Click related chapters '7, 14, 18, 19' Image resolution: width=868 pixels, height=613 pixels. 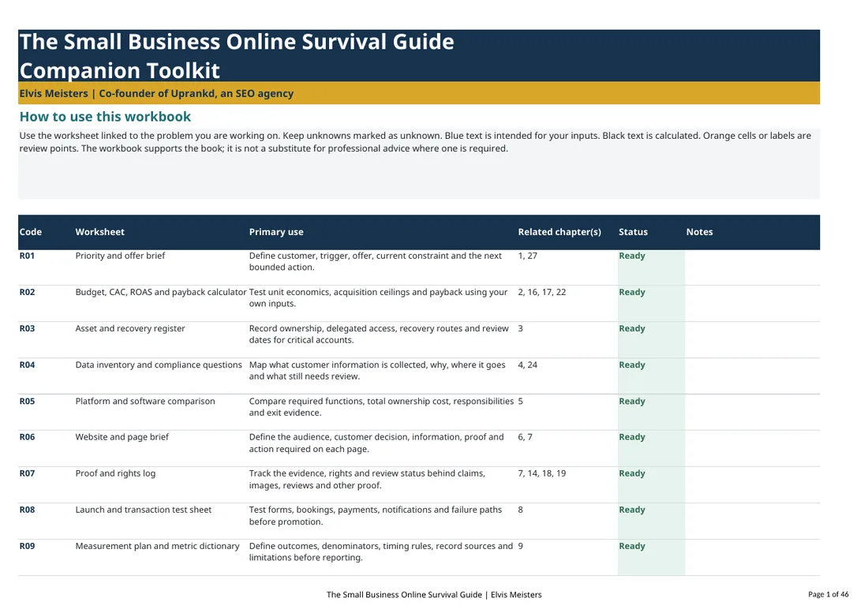point(542,473)
